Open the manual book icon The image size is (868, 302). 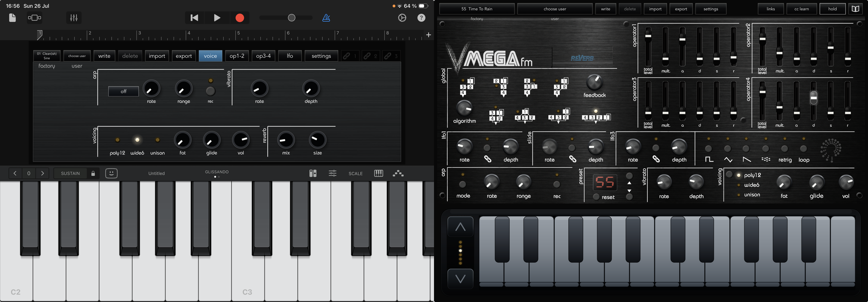855,9
